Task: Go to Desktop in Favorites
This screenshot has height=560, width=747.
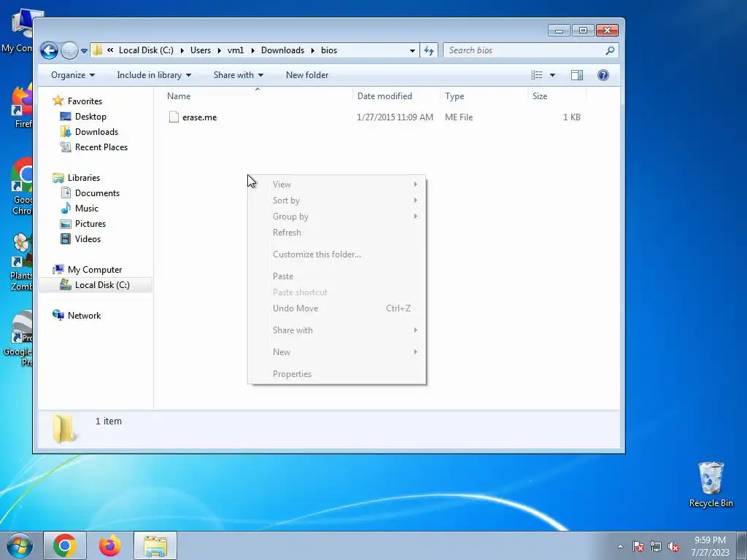Action: point(90,117)
